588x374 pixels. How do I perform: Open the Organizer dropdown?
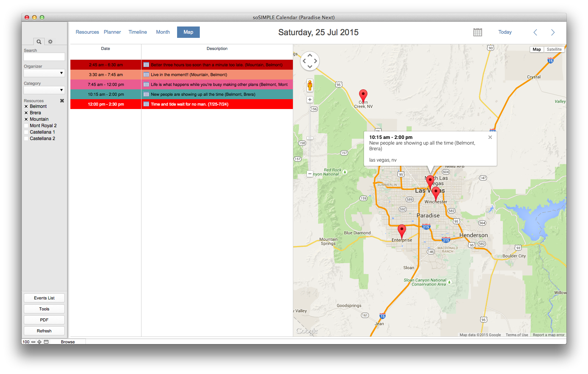point(44,73)
